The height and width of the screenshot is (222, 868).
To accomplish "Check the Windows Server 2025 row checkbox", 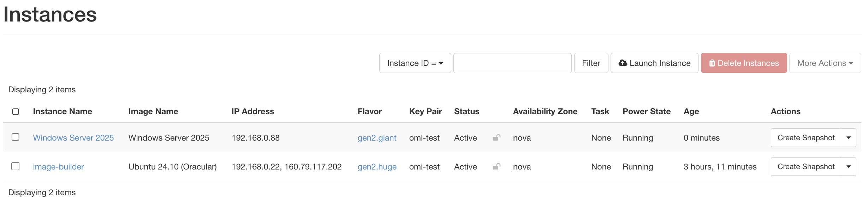I will [x=16, y=137].
